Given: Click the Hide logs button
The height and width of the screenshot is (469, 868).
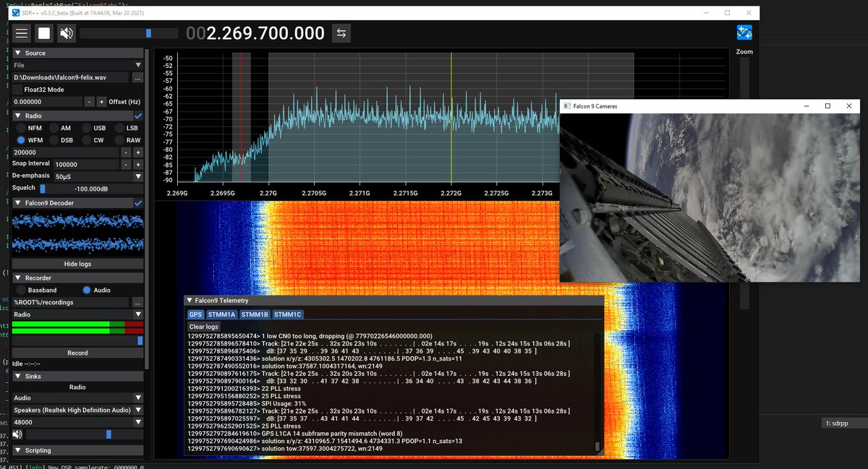Looking at the screenshot, I should pyautogui.click(x=77, y=264).
